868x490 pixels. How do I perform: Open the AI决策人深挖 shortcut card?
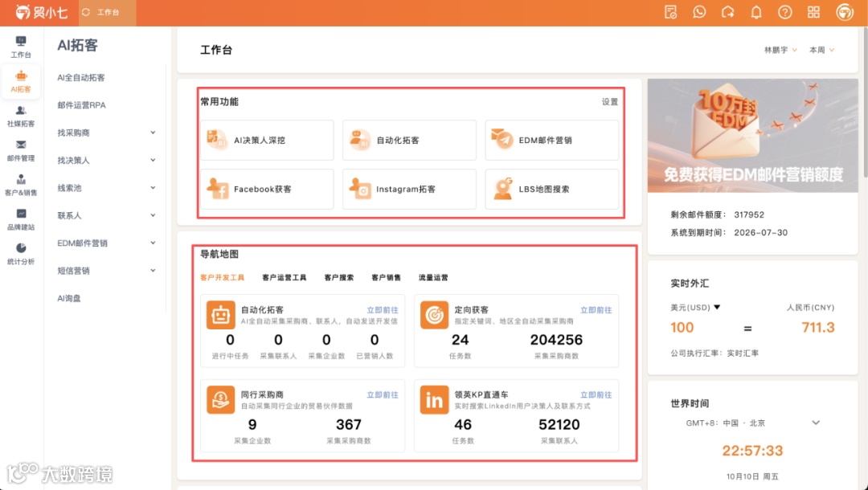pyautogui.click(x=267, y=141)
